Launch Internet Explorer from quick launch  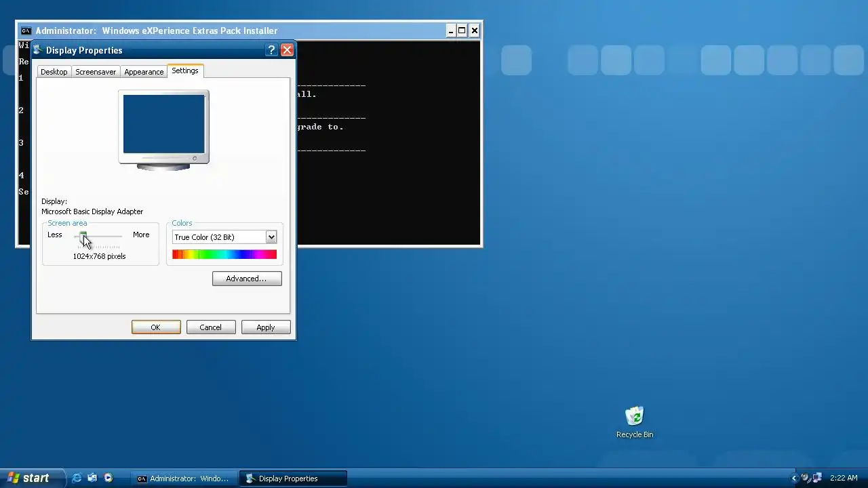click(x=77, y=479)
